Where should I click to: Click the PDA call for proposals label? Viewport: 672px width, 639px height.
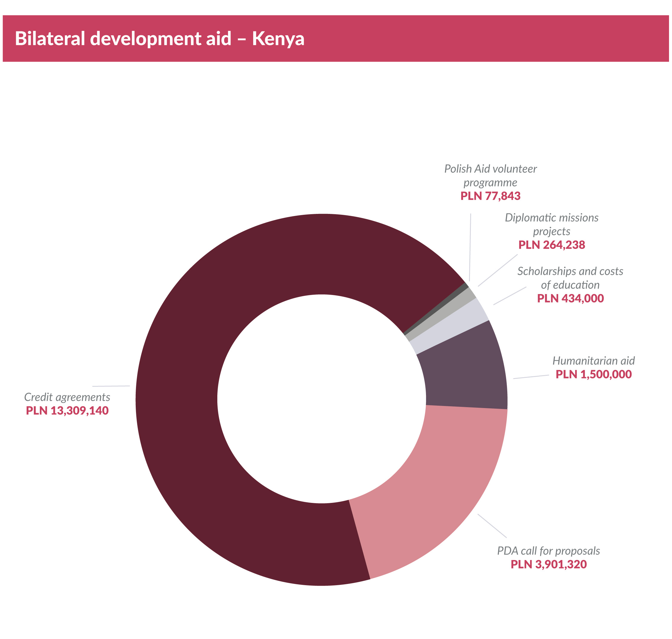tap(549, 551)
